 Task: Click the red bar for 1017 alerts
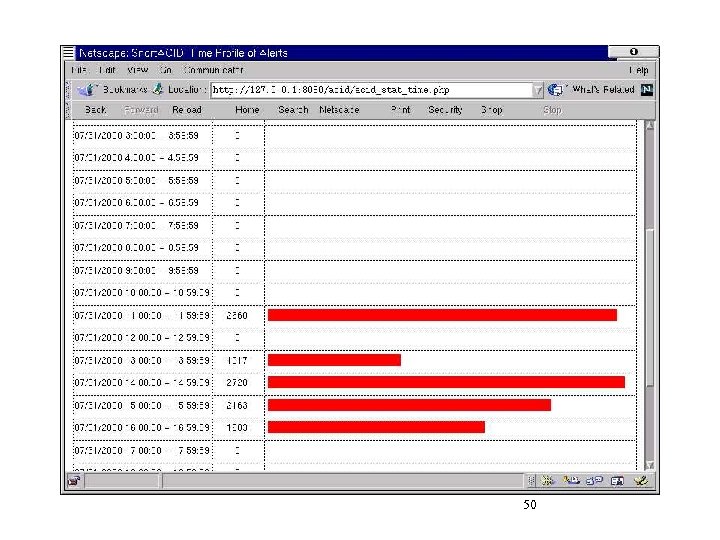coord(334,360)
